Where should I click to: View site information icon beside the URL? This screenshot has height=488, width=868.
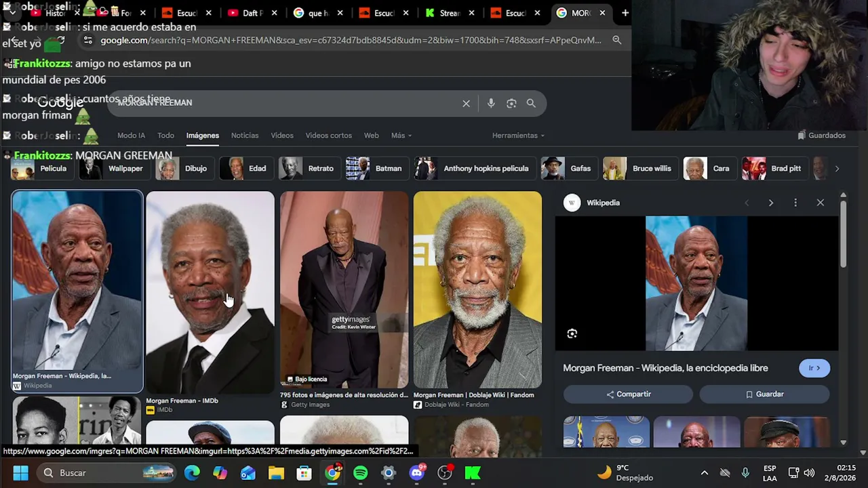[87, 40]
